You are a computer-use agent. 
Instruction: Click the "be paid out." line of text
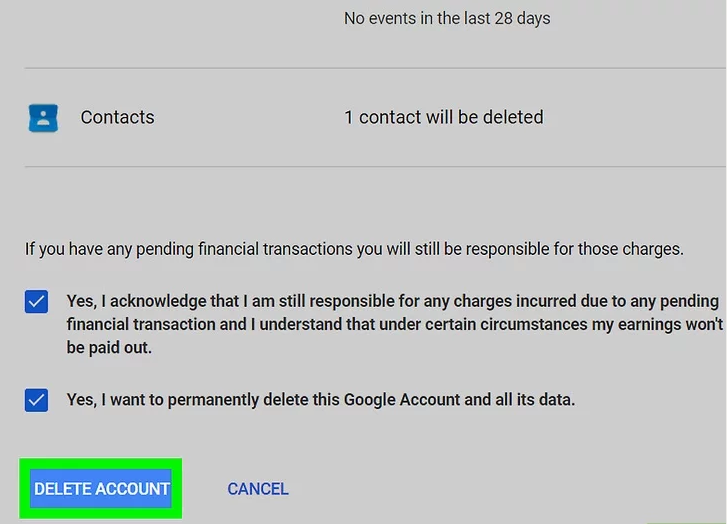[109, 347]
